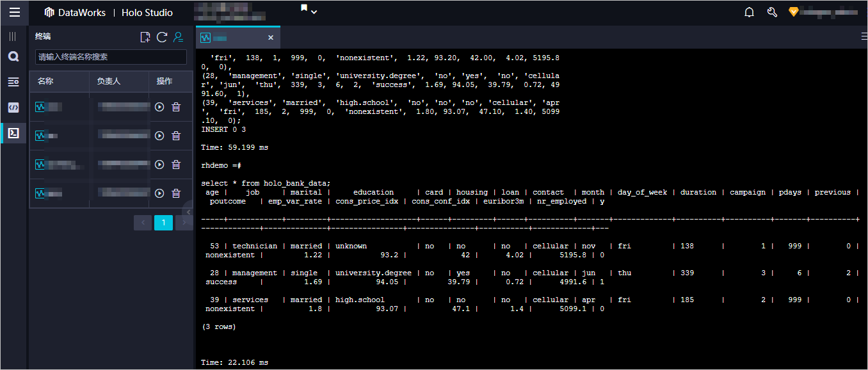Select the terminal sidebar icon
This screenshot has height=370, width=868.
[x=13, y=133]
